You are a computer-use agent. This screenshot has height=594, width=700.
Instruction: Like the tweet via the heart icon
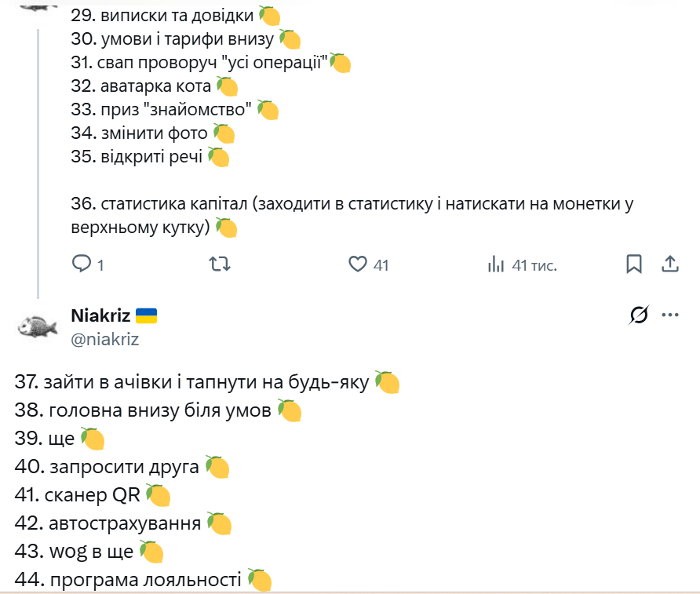[x=358, y=264]
